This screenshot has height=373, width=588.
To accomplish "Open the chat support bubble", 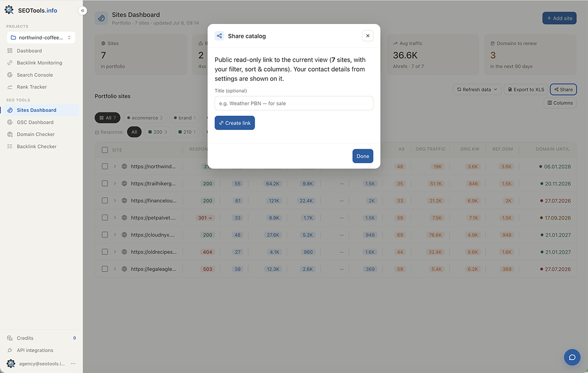I will pyautogui.click(x=572, y=357).
